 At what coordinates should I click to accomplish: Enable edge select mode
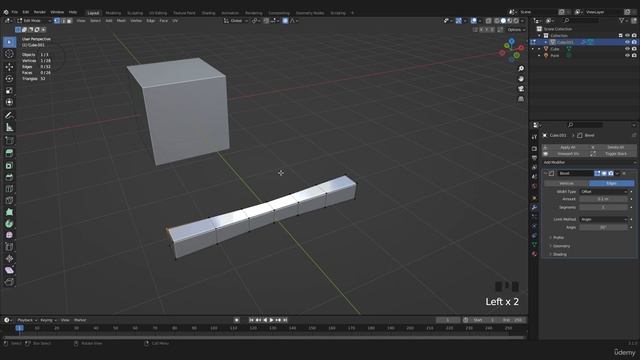63,20
